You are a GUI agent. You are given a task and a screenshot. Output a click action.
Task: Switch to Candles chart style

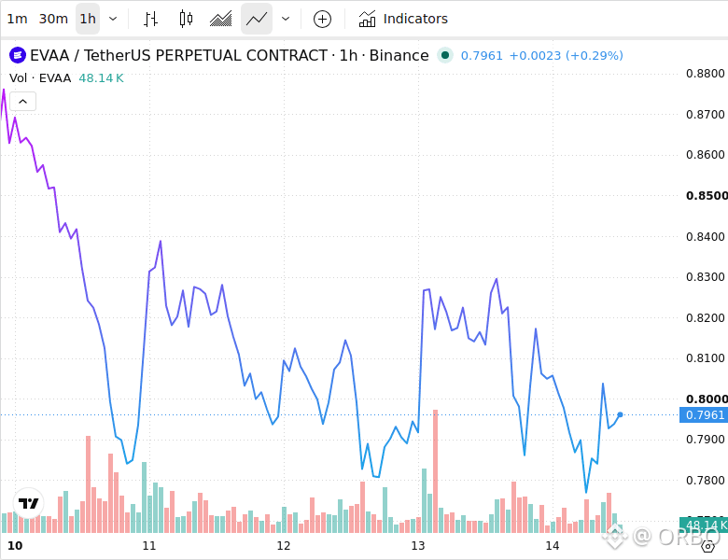click(x=186, y=19)
